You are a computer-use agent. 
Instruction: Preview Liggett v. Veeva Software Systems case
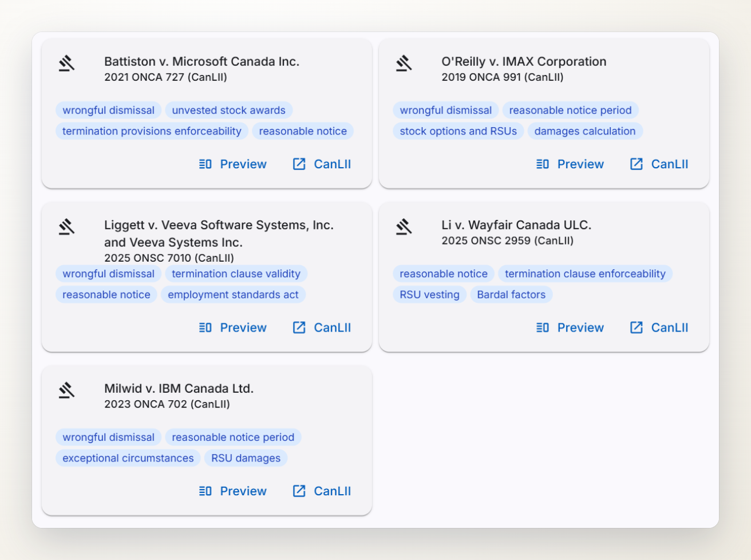click(233, 328)
